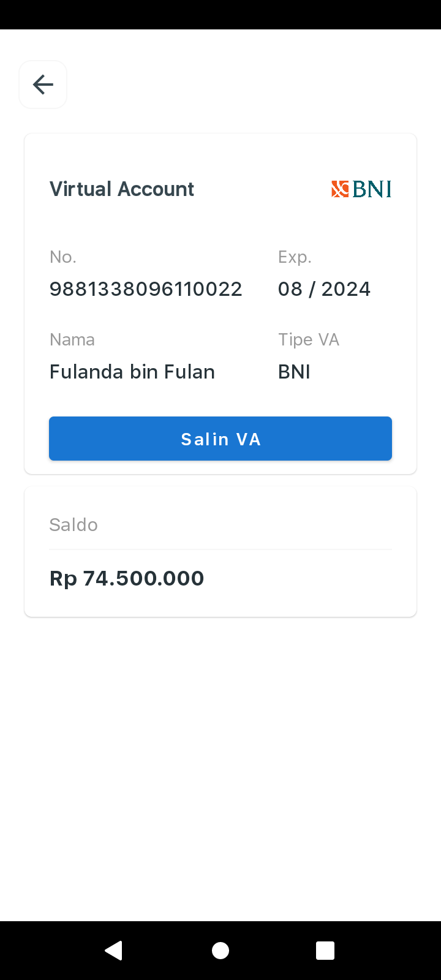
Task: Tap the Tipe VA field label
Action: point(309,340)
